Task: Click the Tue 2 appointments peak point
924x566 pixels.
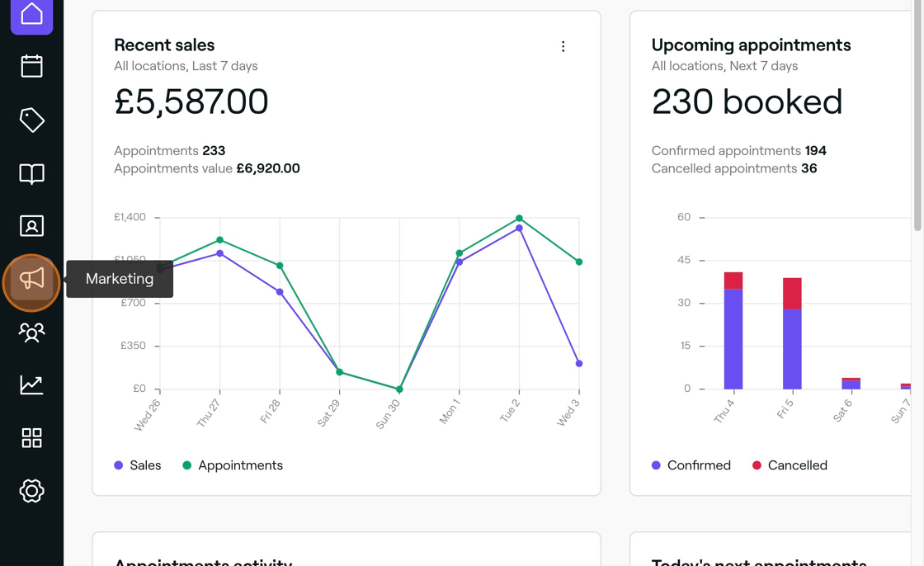Action: (519, 218)
